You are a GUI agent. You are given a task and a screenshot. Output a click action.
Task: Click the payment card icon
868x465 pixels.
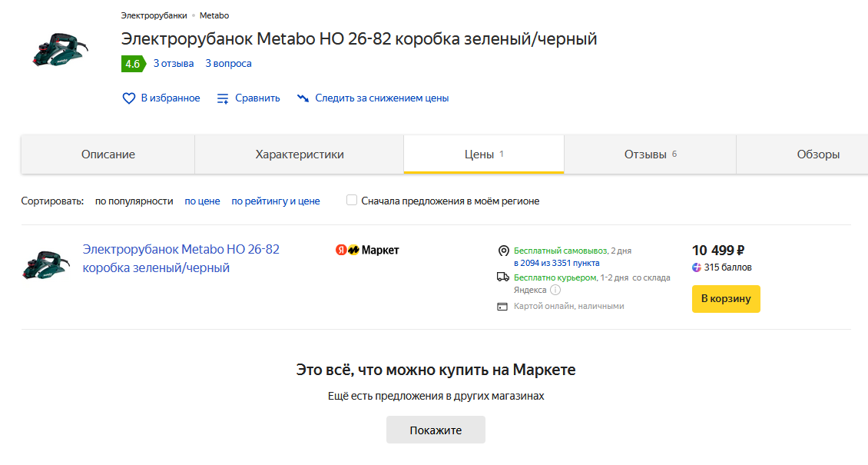pyautogui.click(x=502, y=307)
